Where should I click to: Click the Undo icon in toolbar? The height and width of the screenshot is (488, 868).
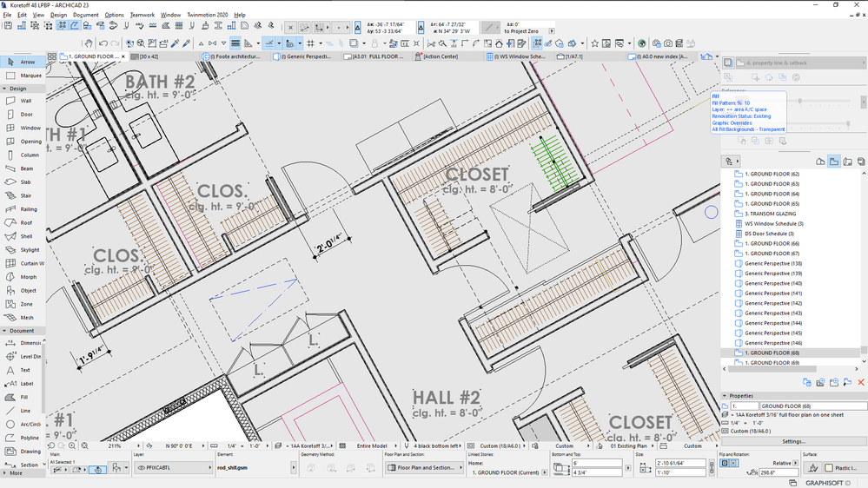(x=103, y=43)
